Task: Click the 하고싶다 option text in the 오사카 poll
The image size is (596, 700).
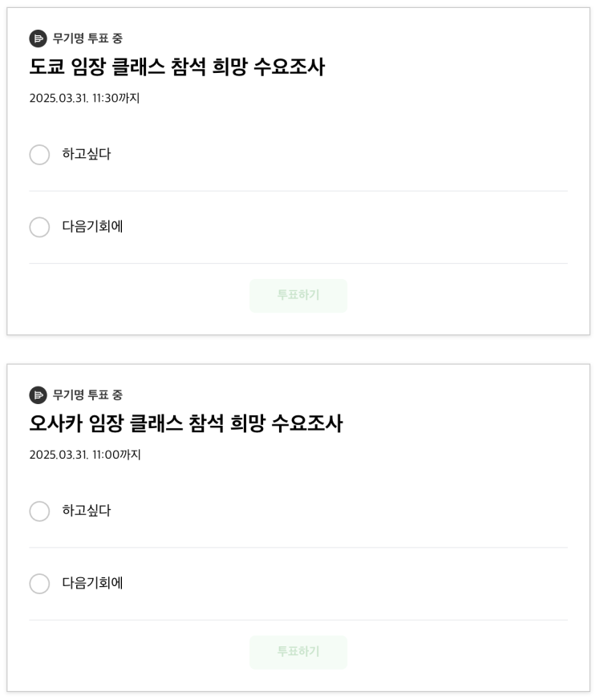Action: pyautogui.click(x=87, y=512)
